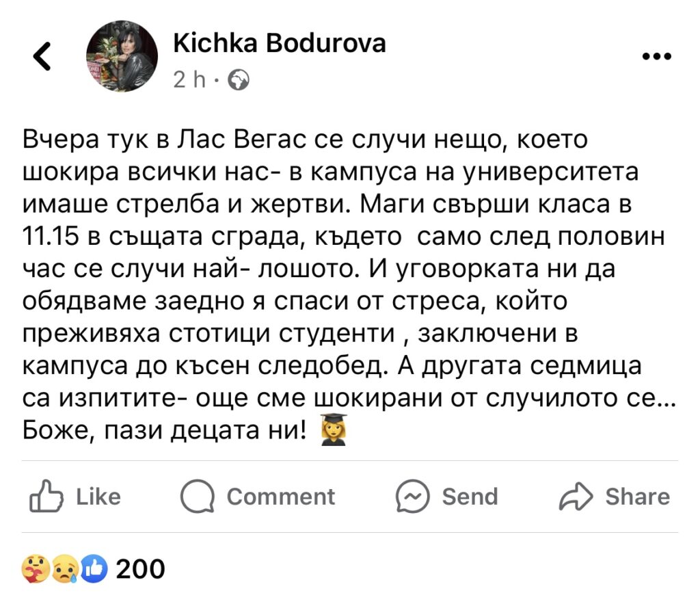The width and height of the screenshot is (700, 604).
Task: Open the three-dot post options menu
Action: click(658, 56)
